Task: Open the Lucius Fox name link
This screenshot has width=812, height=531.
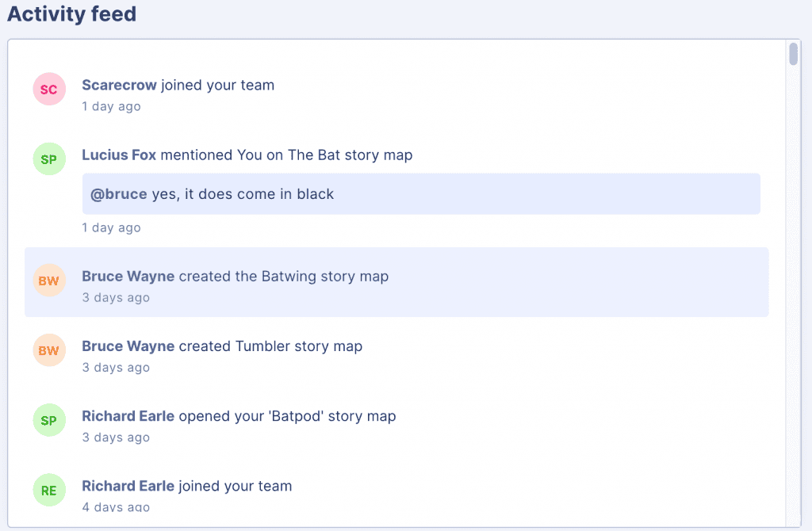Action: point(119,155)
